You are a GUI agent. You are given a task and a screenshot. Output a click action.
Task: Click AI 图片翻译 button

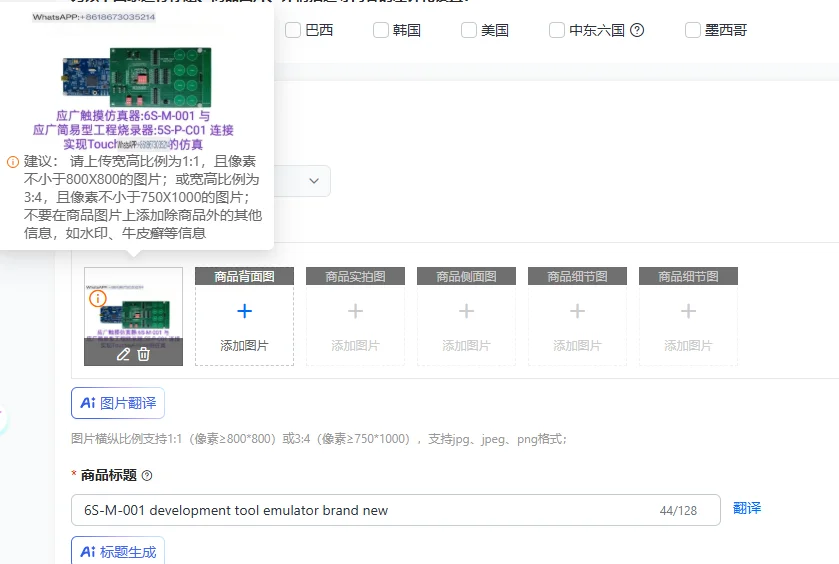pos(118,403)
